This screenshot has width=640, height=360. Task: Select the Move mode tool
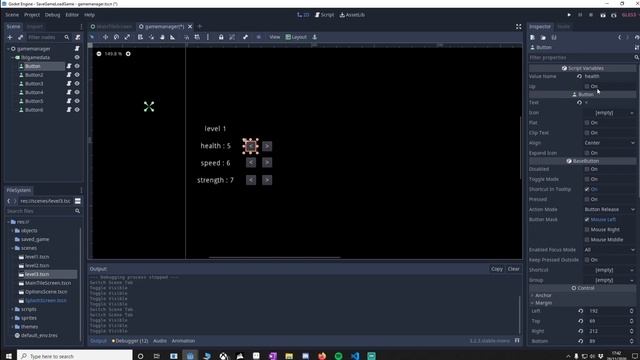105,37
